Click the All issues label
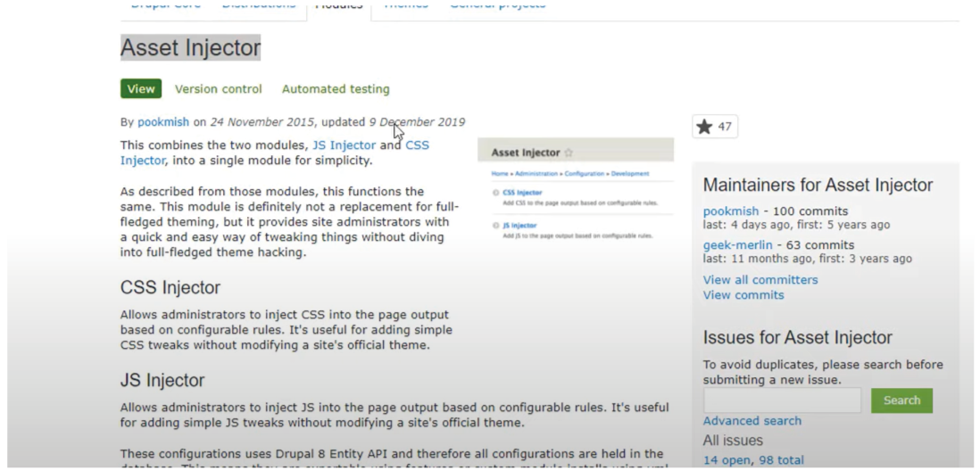980x471 pixels. [733, 441]
